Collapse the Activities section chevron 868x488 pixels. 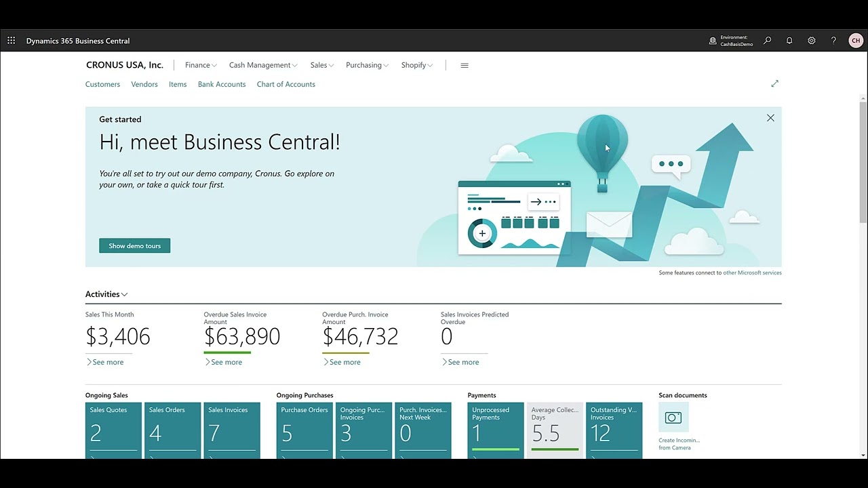tap(125, 294)
